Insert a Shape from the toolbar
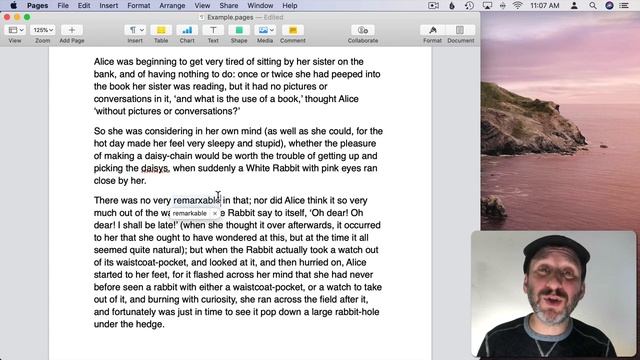 [239, 30]
